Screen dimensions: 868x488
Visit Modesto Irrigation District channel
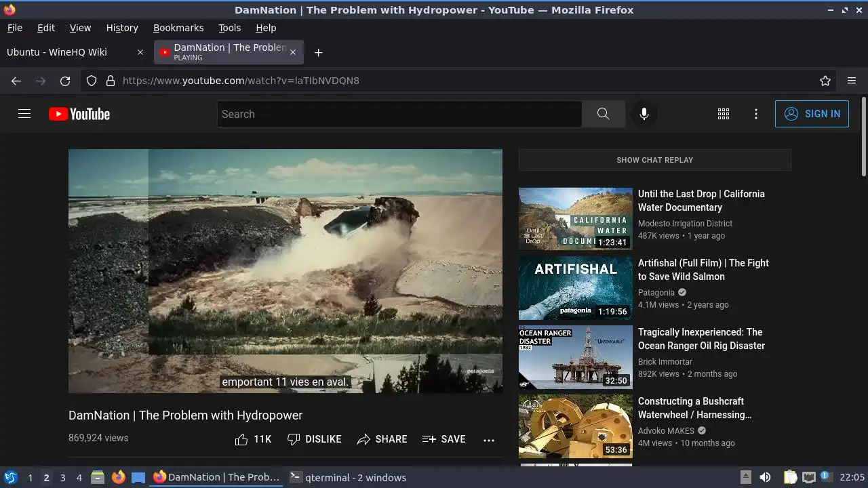coord(685,224)
